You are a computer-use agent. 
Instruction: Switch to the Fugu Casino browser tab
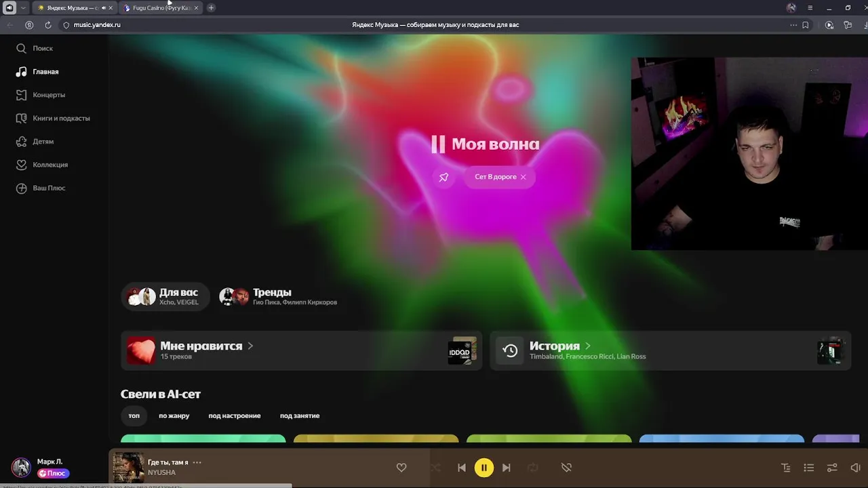click(x=160, y=8)
